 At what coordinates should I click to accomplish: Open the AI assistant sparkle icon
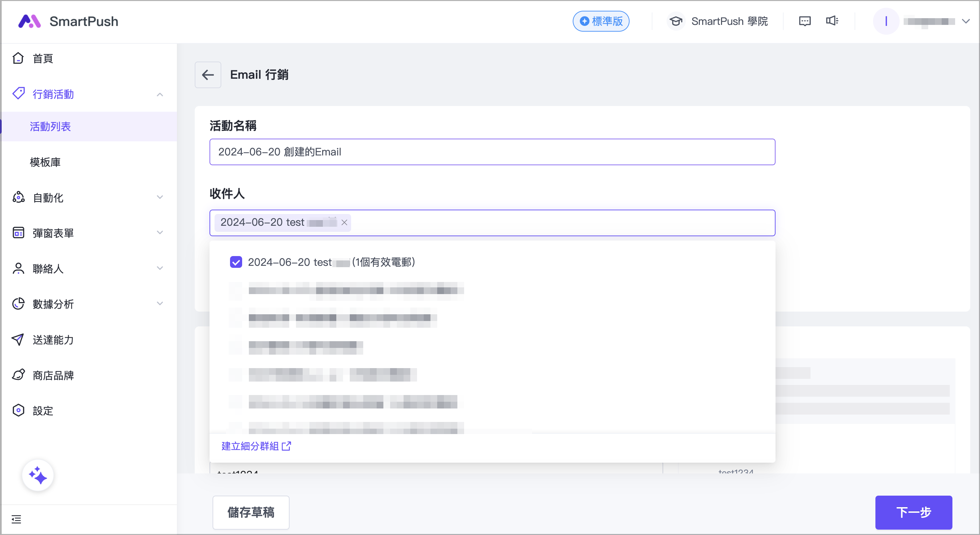pos(38,475)
